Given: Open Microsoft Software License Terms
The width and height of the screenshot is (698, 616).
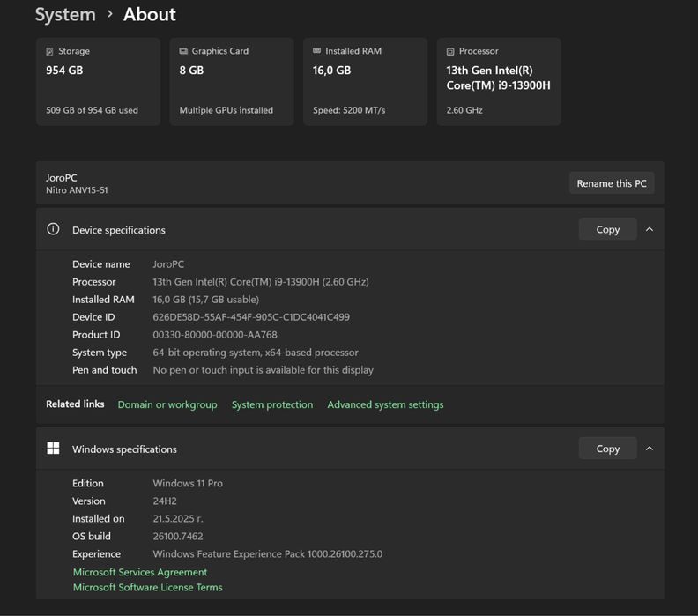Looking at the screenshot, I should tap(147, 587).
